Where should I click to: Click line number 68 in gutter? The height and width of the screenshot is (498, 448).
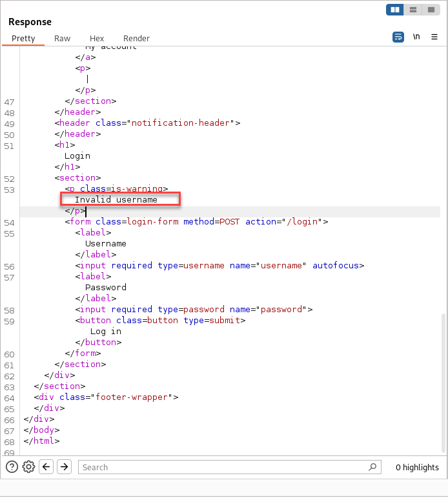coord(9,442)
